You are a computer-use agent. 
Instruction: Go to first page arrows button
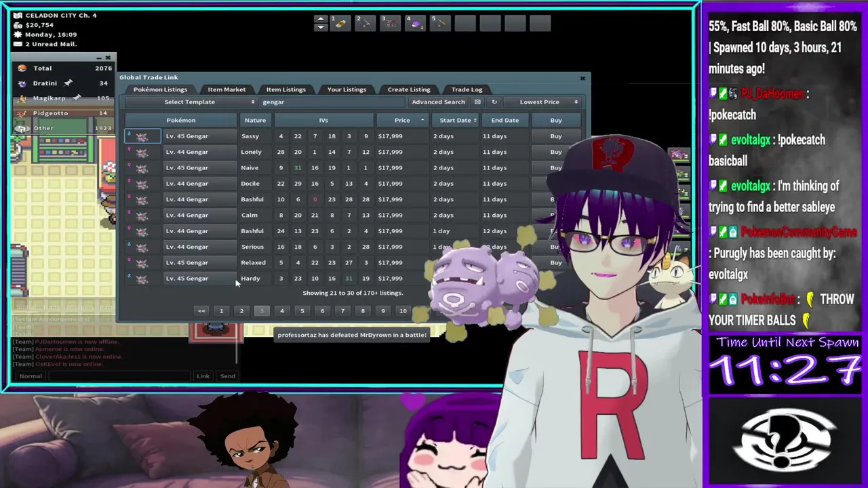click(201, 311)
